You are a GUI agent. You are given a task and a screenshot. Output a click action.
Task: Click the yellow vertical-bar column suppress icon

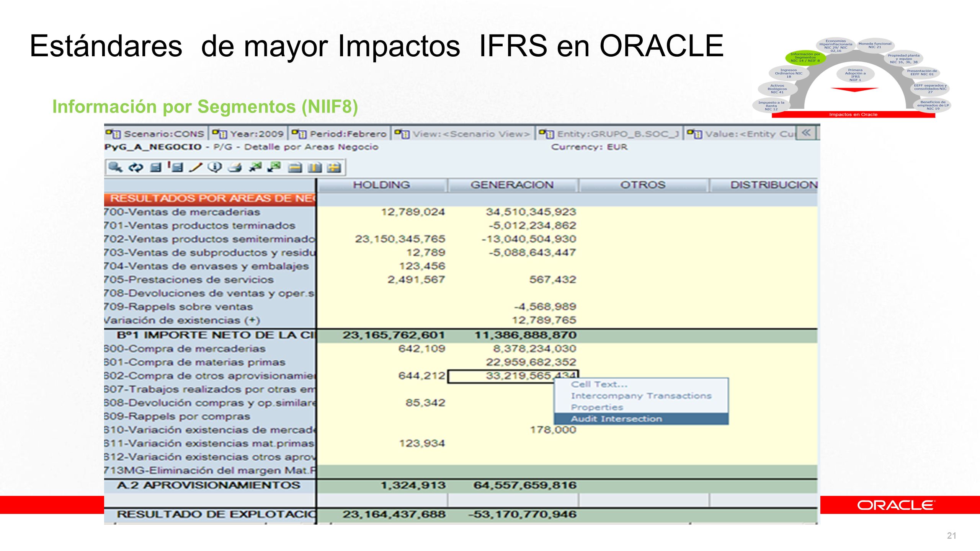315,168
